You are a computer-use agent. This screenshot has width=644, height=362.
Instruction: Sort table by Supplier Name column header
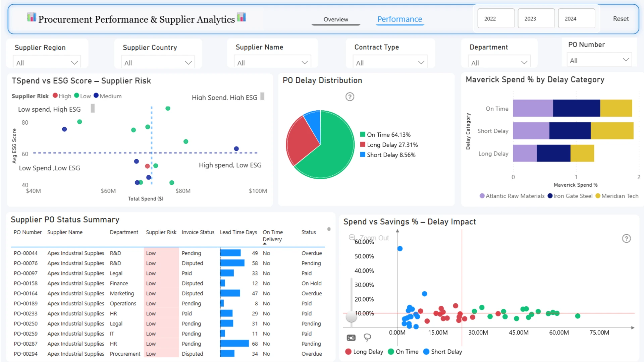click(x=65, y=232)
